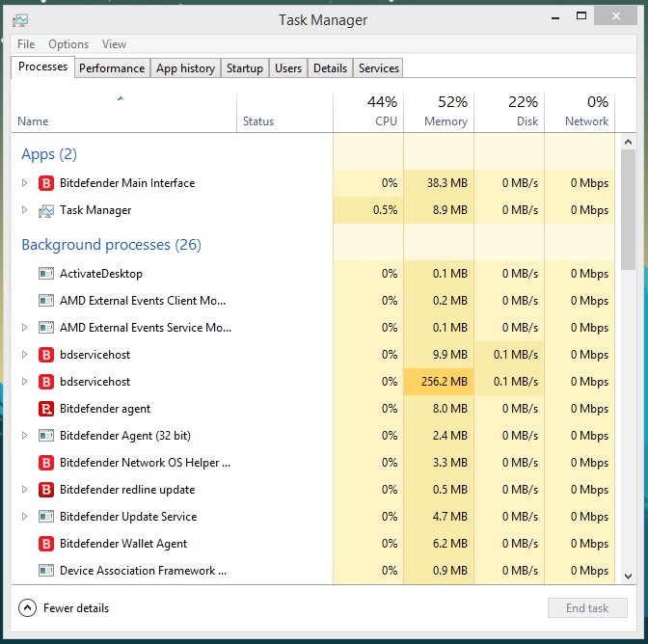The width and height of the screenshot is (648, 644).
Task: Expand the Task Manager app row
Action: tap(24, 210)
